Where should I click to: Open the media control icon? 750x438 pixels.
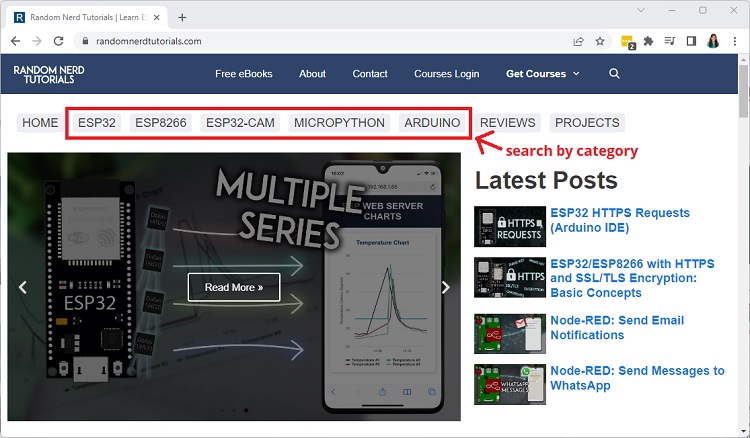[670, 41]
